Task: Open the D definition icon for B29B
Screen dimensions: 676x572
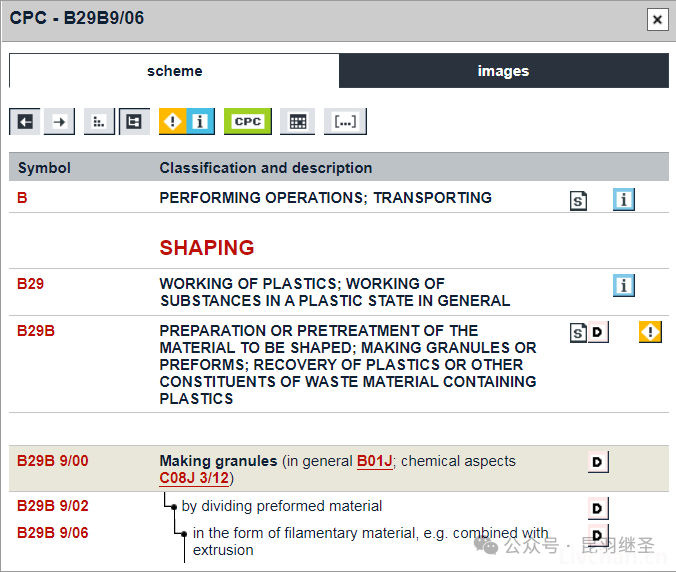Action: pyautogui.click(x=598, y=332)
